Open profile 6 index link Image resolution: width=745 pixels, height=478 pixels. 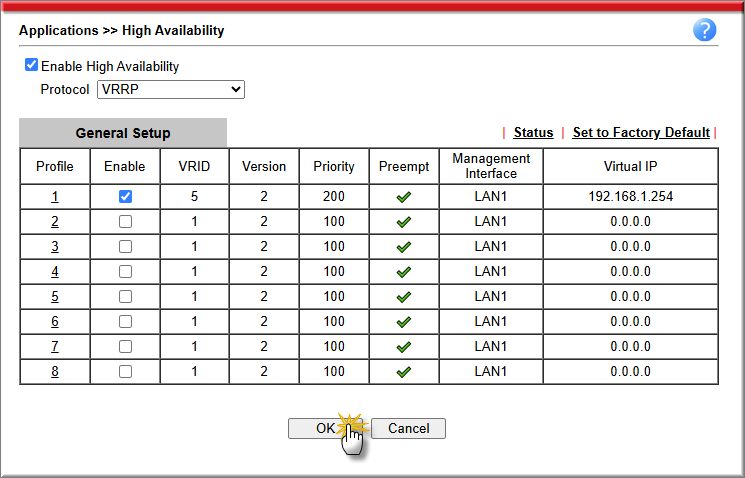[x=55, y=322]
